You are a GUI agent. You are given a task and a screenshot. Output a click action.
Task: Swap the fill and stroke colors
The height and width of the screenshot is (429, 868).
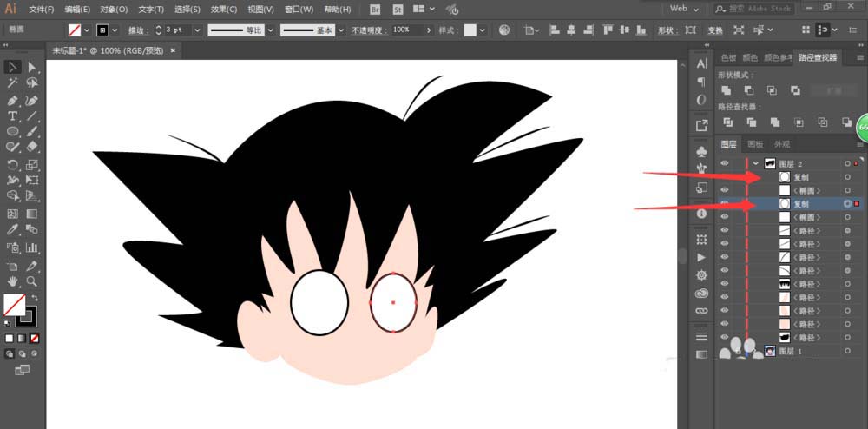click(35, 298)
